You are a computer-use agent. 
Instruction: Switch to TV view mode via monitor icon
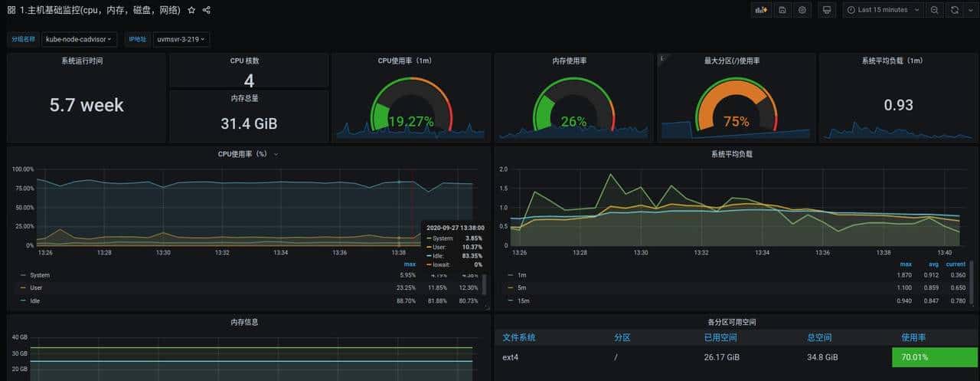point(826,10)
